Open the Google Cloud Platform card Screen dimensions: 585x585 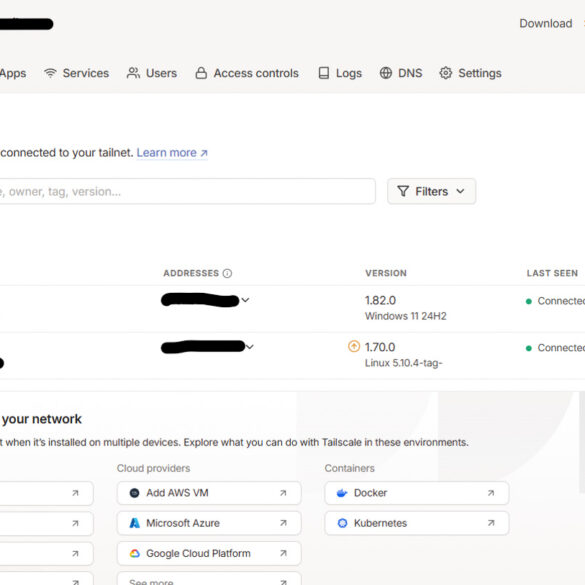(x=209, y=553)
